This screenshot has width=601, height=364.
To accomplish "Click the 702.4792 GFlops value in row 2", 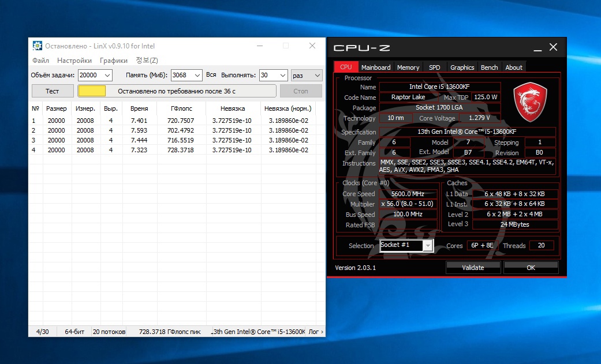I will (181, 130).
